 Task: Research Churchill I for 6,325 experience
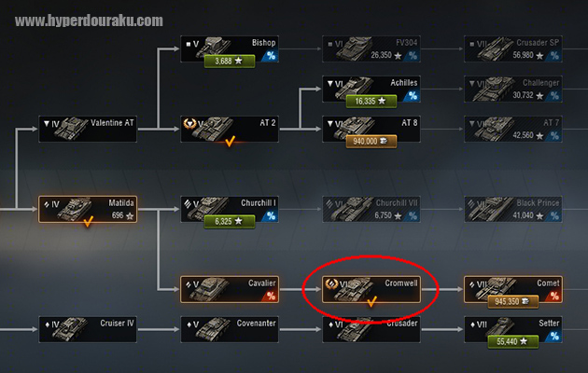tap(230, 221)
